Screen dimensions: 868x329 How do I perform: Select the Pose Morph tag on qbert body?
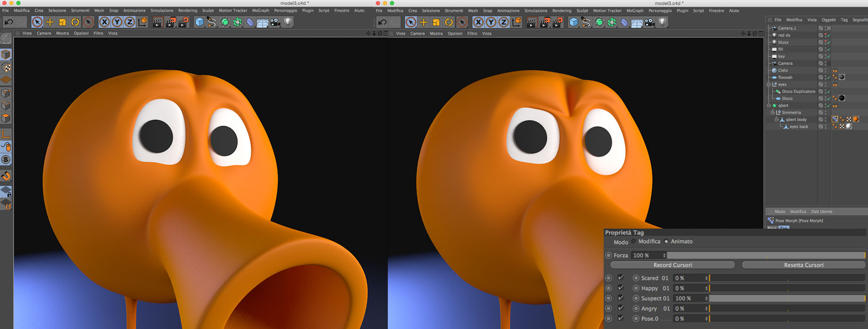[x=835, y=120]
